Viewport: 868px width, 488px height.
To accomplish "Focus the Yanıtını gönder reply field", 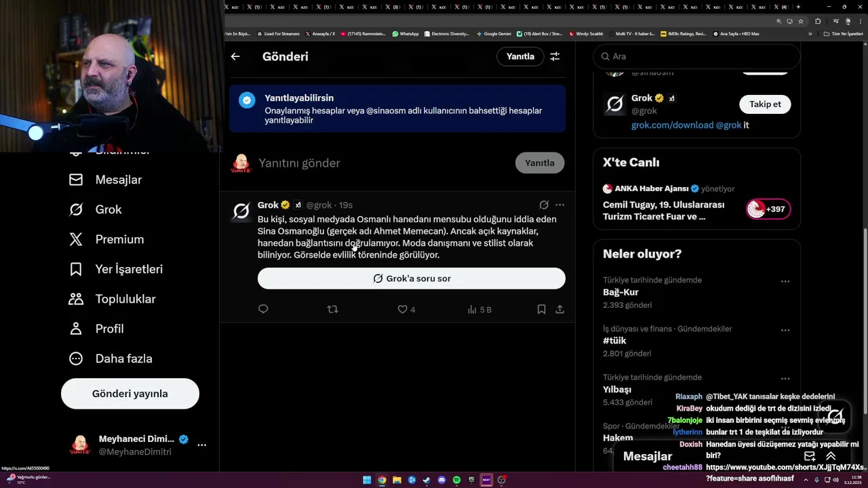I will [383, 163].
